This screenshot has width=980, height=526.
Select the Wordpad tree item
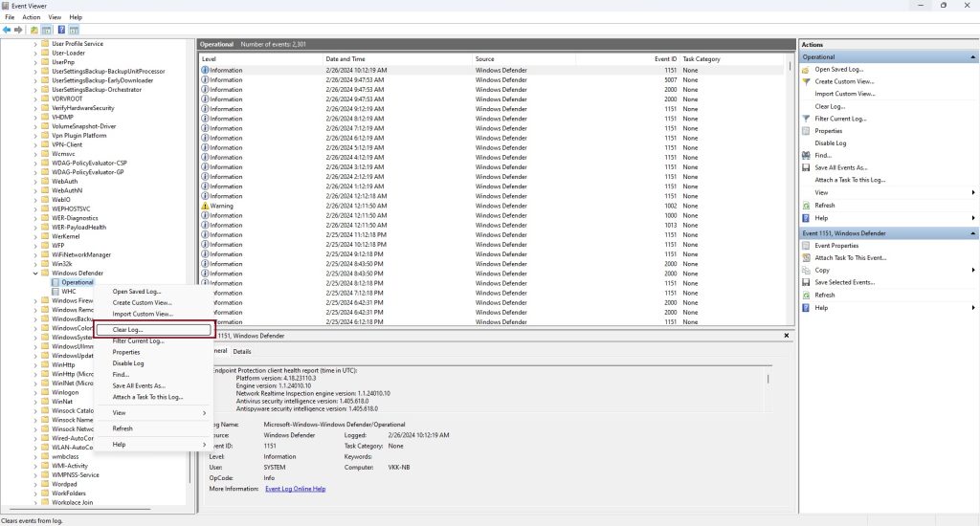coord(64,484)
